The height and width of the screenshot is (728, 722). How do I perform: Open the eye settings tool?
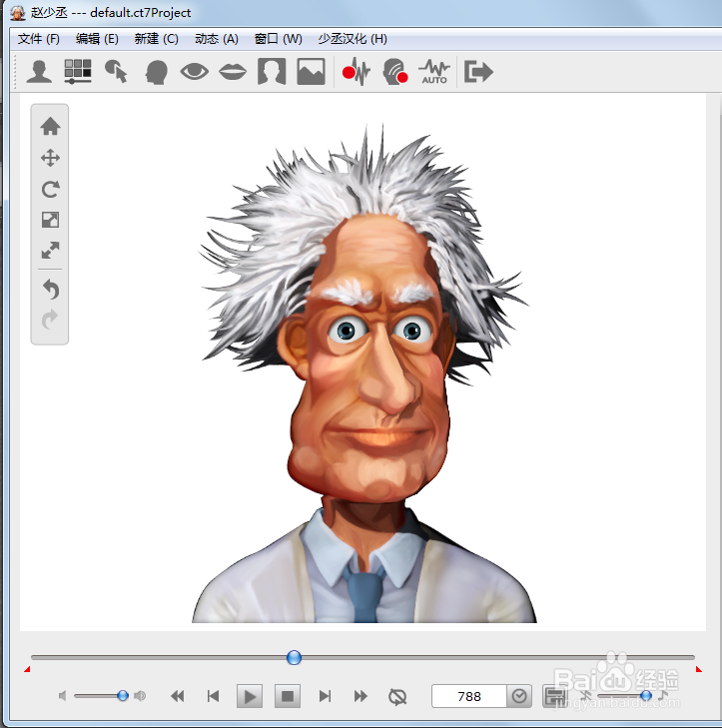[194, 72]
